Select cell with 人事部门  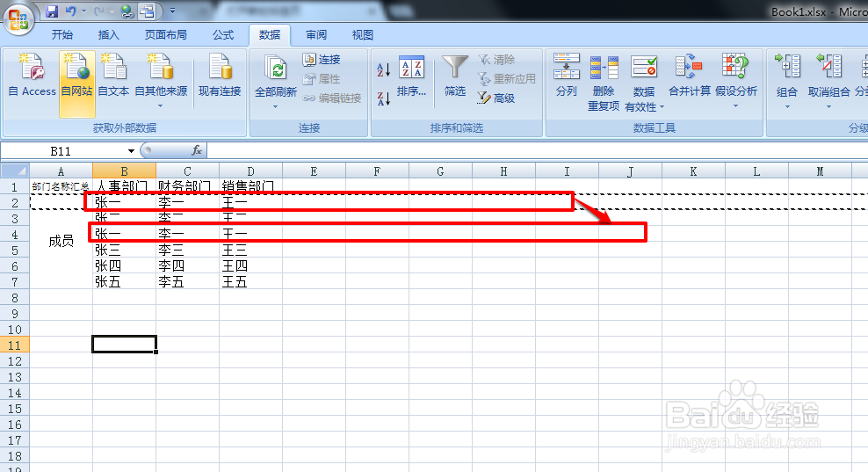(124, 186)
